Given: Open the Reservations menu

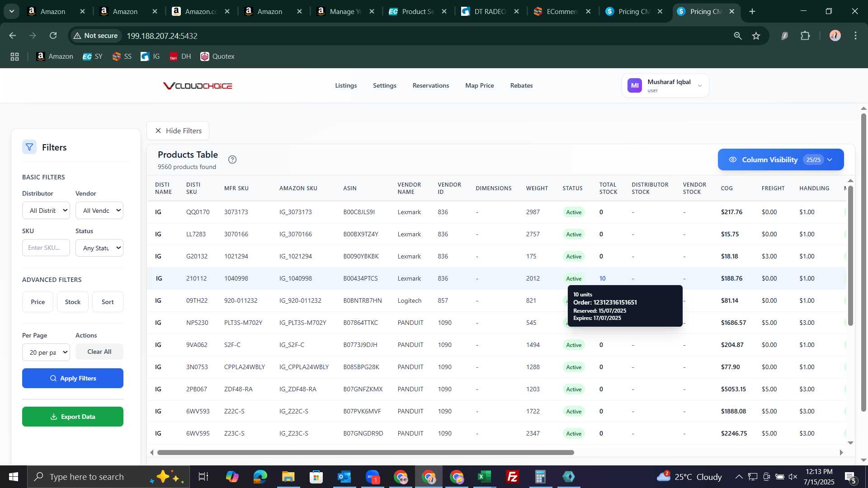Looking at the screenshot, I should point(431,85).
